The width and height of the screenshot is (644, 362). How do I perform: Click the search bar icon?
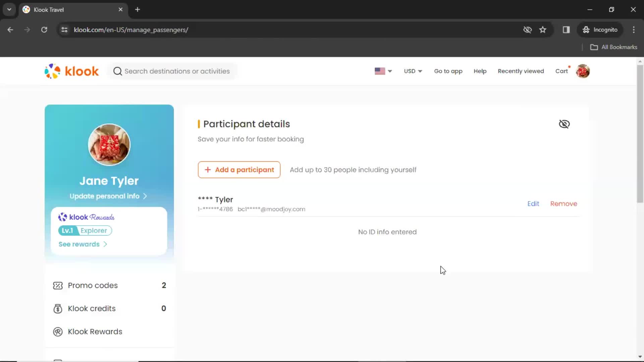pyautogui.click(x=117, y=71)
